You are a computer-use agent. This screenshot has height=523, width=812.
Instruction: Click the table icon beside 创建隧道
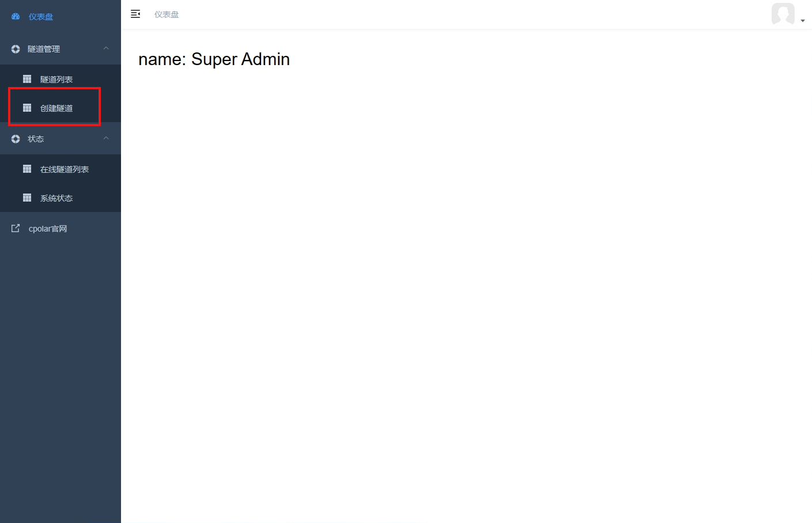coord(27,108)
